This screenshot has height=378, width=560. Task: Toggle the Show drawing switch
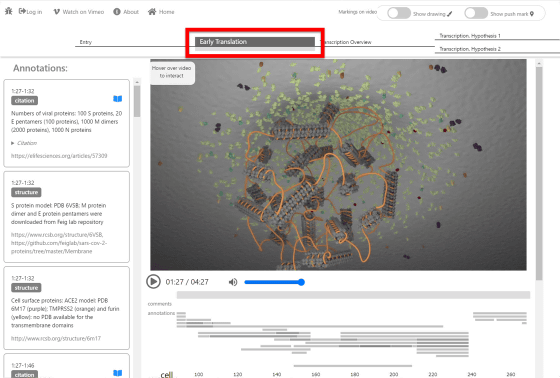pos(399,13)
